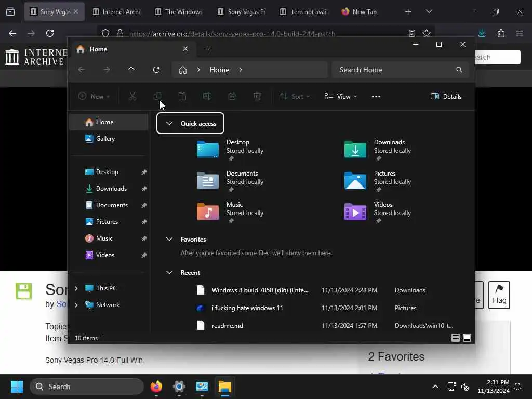Click the Cut scissors icon in Explorer toolbar
532x399 pixels.
tap(132, 96)
